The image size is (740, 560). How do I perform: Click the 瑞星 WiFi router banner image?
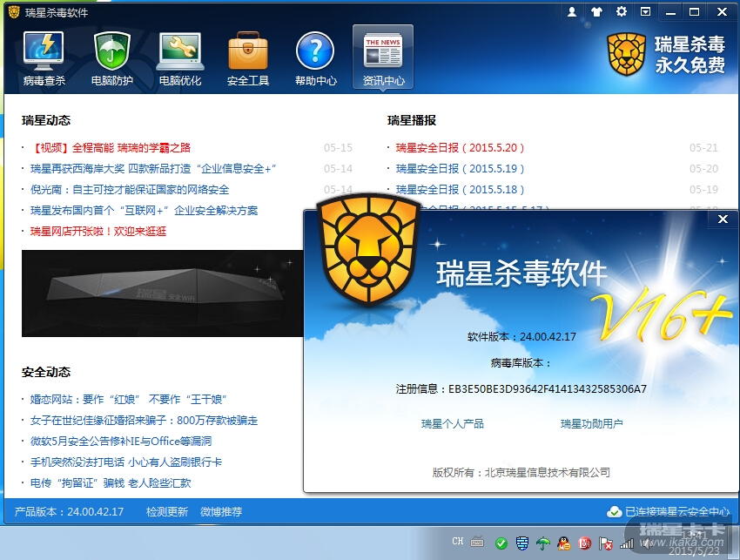162,293
